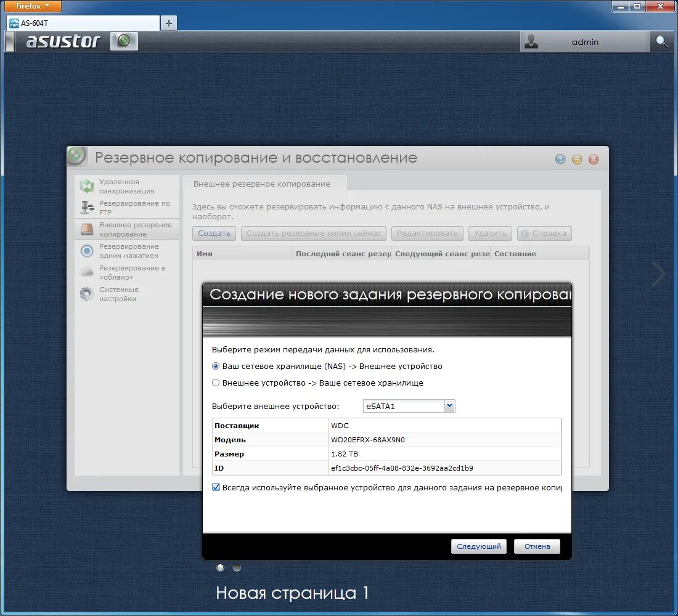
Task: Click Резервирование в «облако» menu text
Action: coord(133,273)
